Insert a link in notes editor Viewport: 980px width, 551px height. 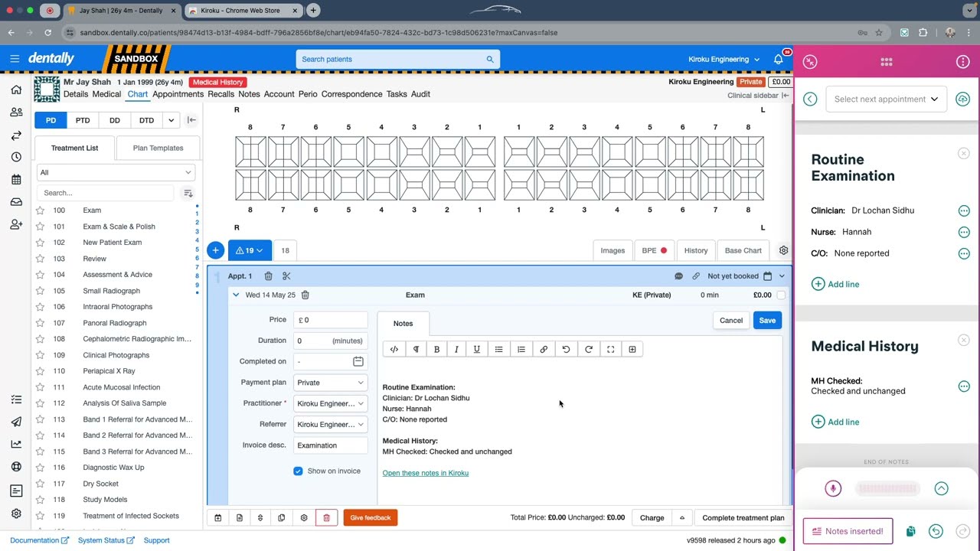[x=544, y=349]
